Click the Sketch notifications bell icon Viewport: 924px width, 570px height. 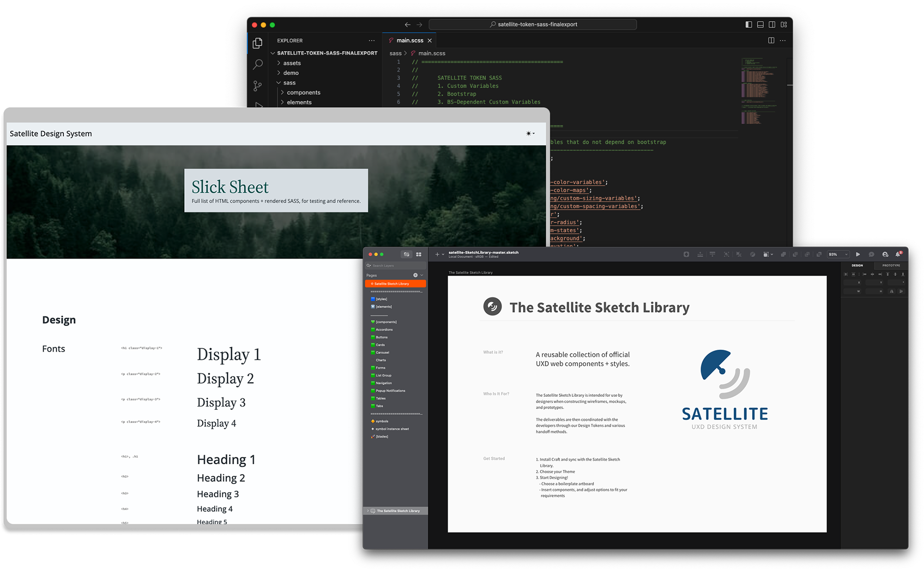tap(898, 254)
